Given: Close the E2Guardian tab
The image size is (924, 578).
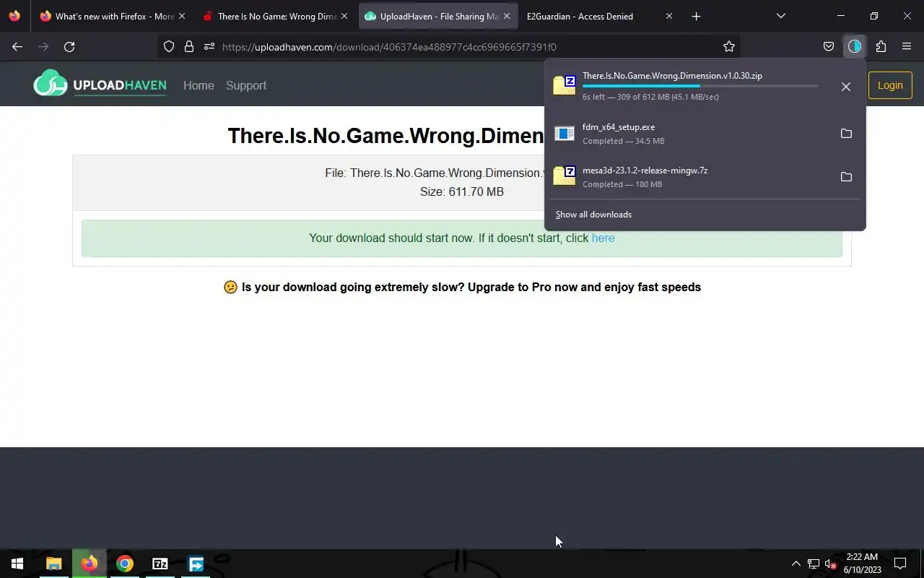Looking at the screenshot, I should (668, 16).
